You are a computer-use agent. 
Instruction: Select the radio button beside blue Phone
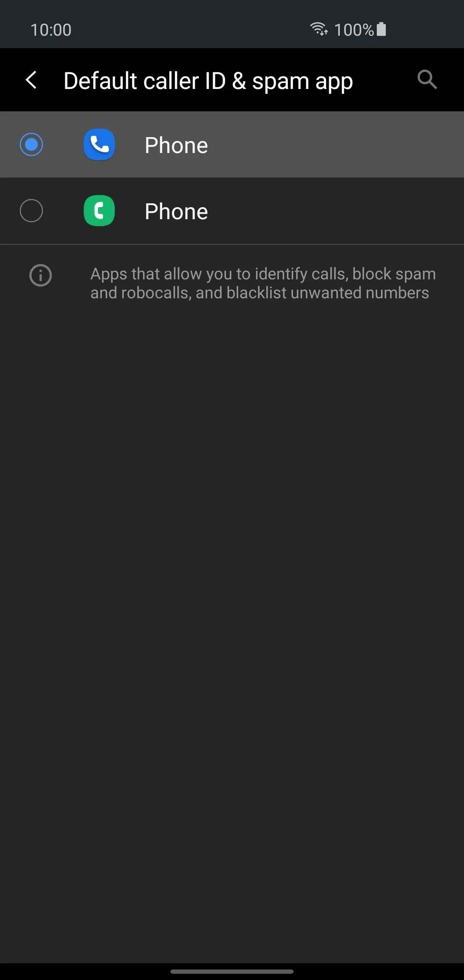tap(31, 144)
